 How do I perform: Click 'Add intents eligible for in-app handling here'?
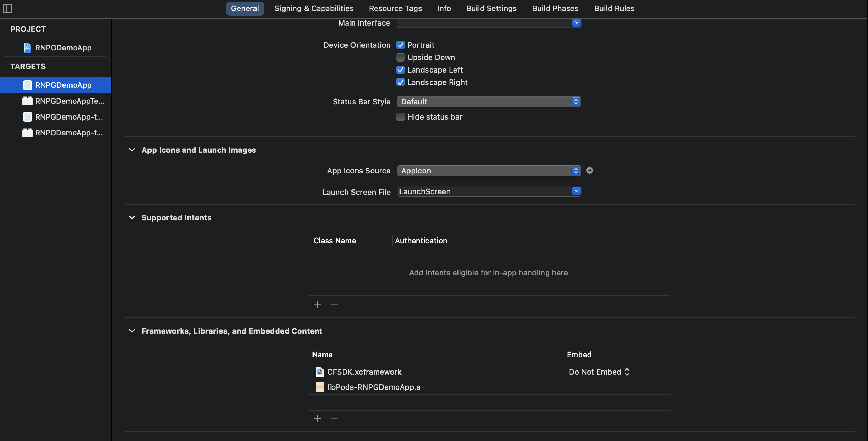pos(488,273)
